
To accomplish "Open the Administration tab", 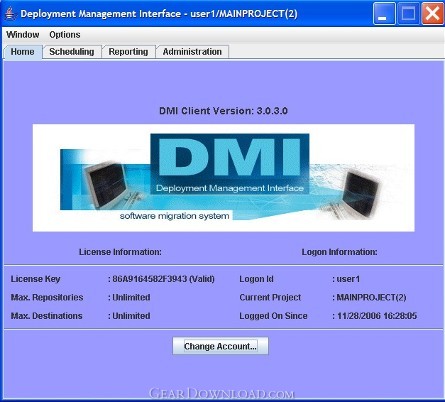I will (x=192, y=52).
